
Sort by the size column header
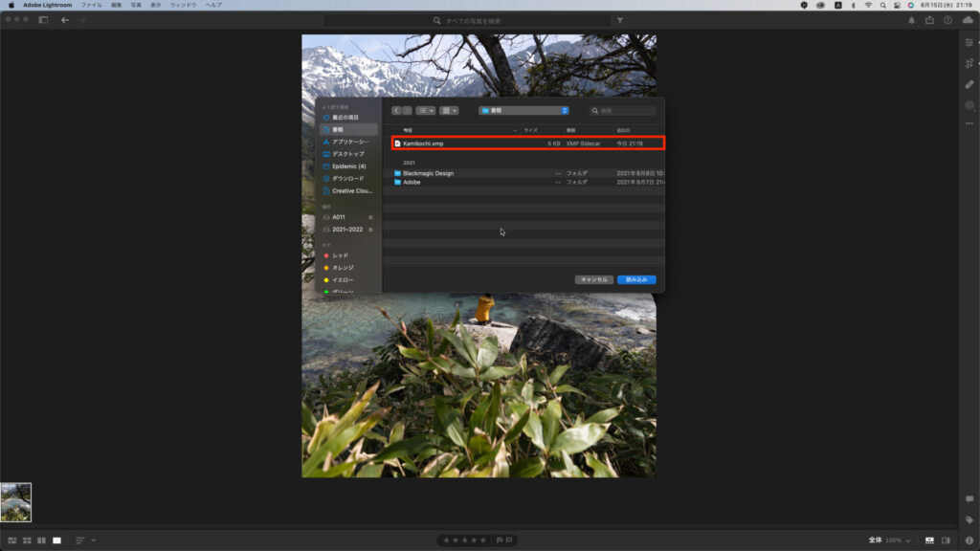[x=542, y=130]
